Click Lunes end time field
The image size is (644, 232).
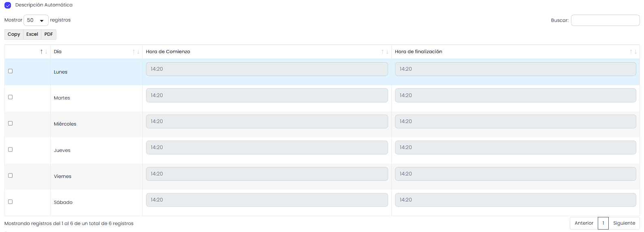515,69
